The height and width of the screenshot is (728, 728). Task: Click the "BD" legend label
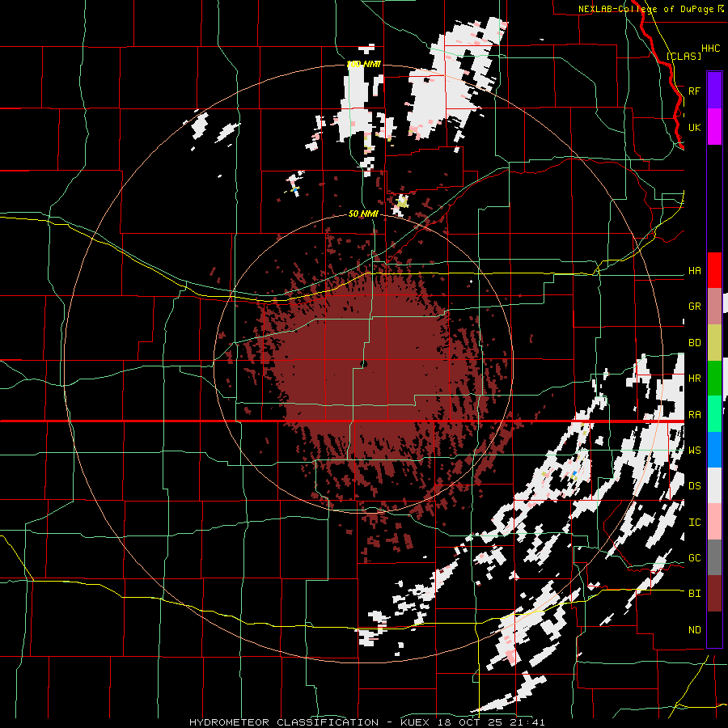click(694, 343)
